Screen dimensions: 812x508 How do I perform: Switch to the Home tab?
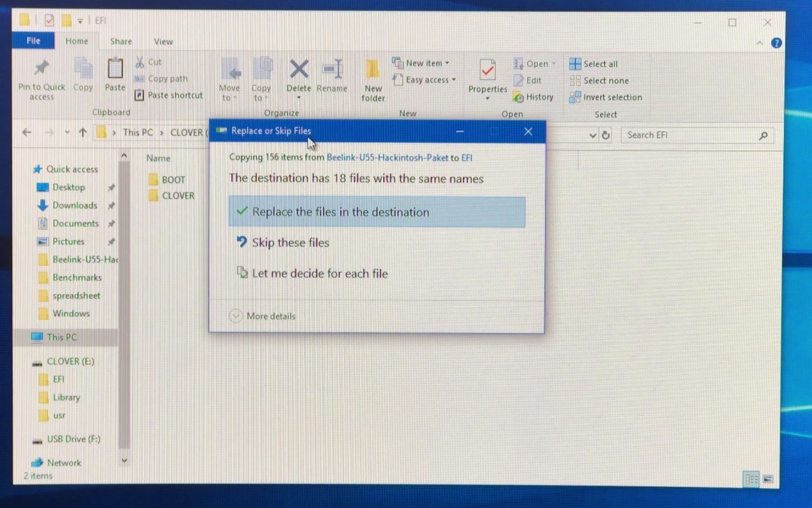coord(77,41)
